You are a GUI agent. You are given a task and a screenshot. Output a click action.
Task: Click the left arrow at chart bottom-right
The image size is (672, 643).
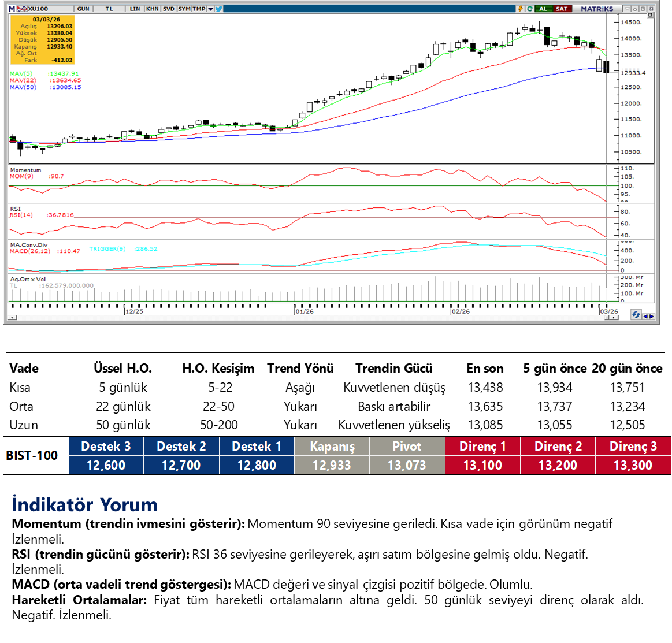(x=645, y=316)
